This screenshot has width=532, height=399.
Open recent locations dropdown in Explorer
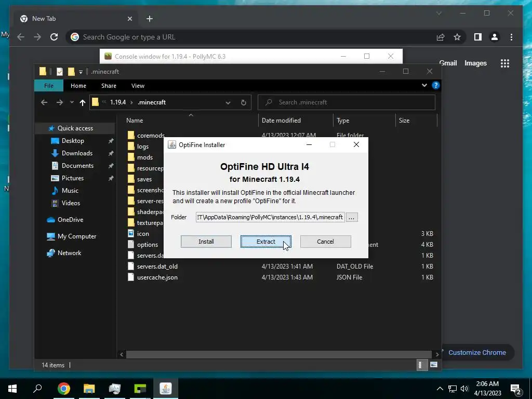[x=72, y=102]
